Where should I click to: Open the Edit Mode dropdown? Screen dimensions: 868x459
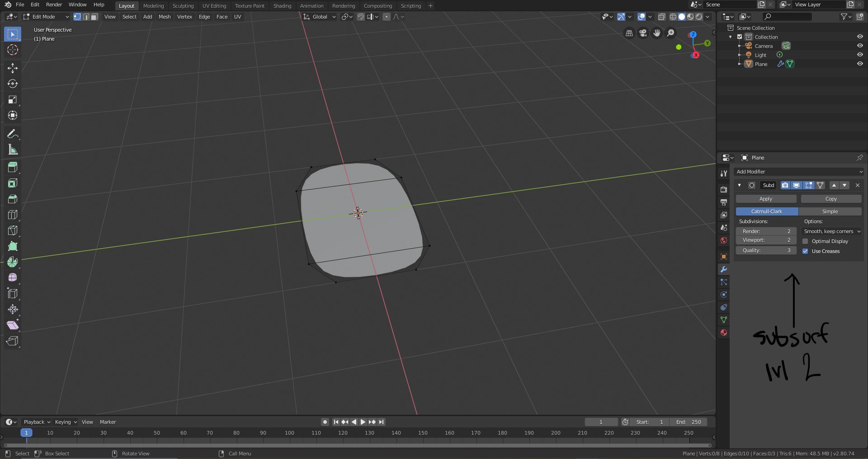pos(46,17)
